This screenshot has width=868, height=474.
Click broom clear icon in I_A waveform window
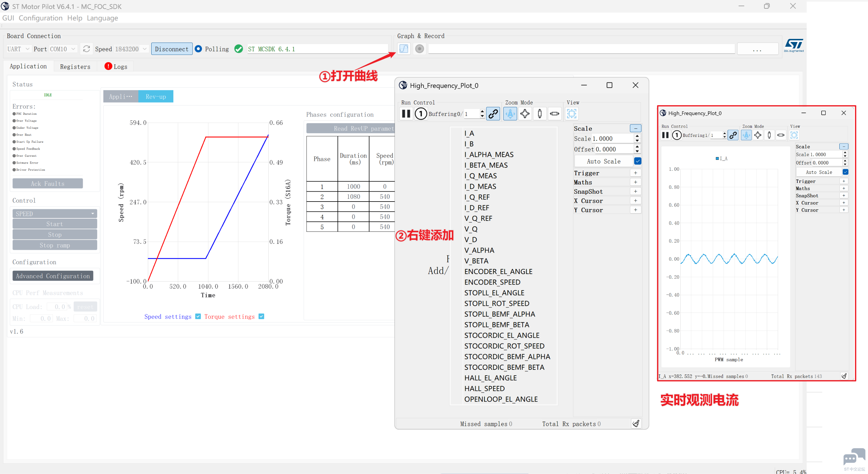(x=844, y=376)
